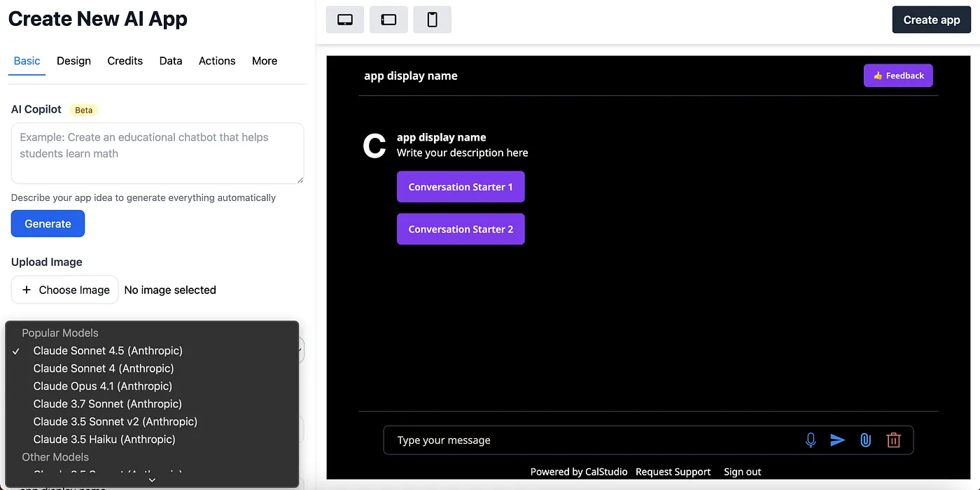
Task: Click the red trash icon
Action: [893, 440]
